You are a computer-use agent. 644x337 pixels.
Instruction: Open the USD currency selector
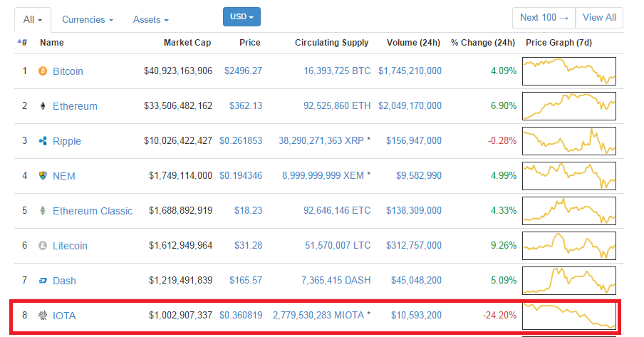[241, 17]
